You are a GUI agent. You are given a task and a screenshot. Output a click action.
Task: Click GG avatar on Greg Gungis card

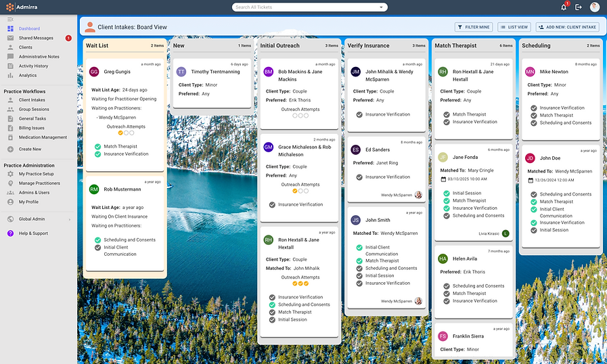pos(94,72)
